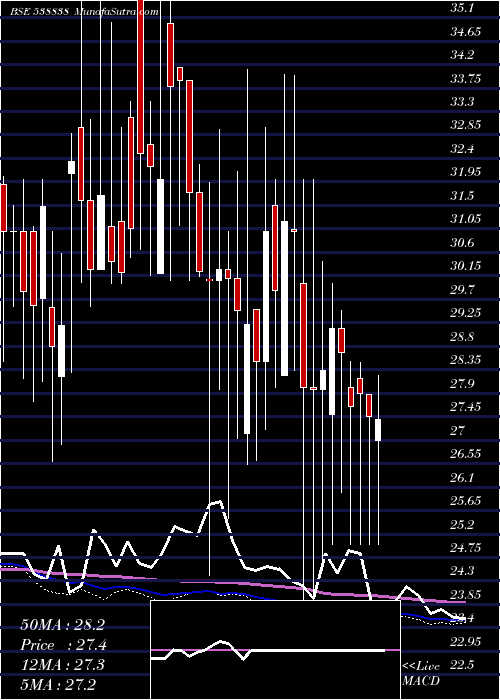
Task: Click the 30.6 price axis label
Action: 463,243
